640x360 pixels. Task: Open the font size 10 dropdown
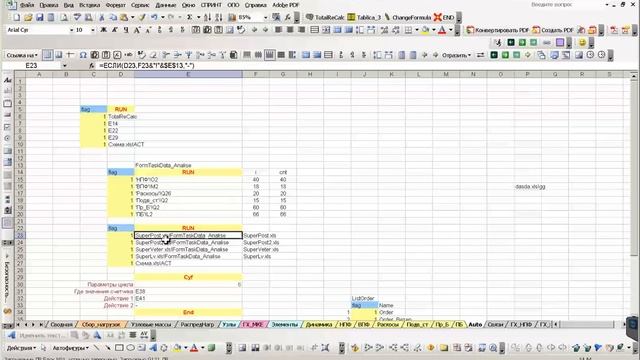tap(93, 30)
